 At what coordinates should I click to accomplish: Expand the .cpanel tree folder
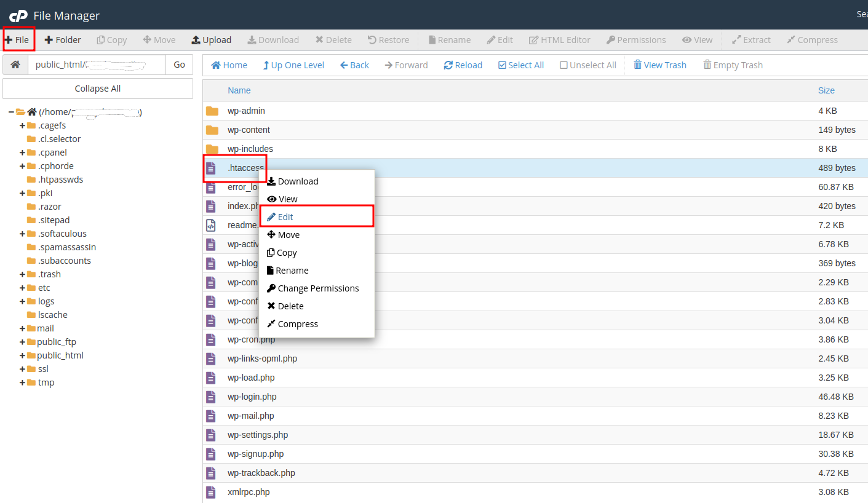coord(22,152)
